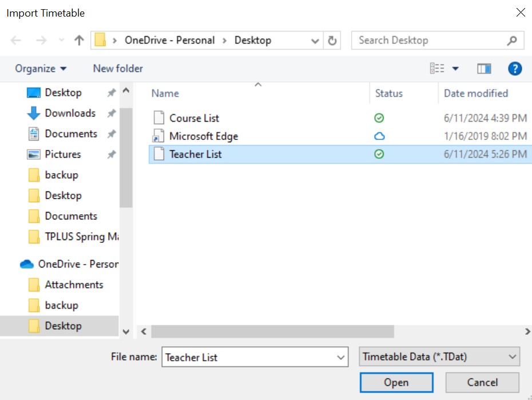Click the Back navigation arrow
This screenshot has width=532, height=400.
tap(16, 40)
